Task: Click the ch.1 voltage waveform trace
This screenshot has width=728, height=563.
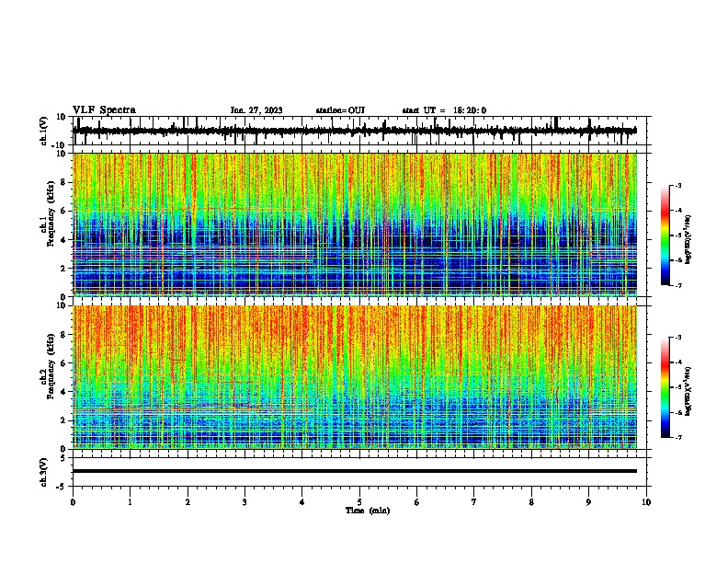Action: [x=354, y=131]
